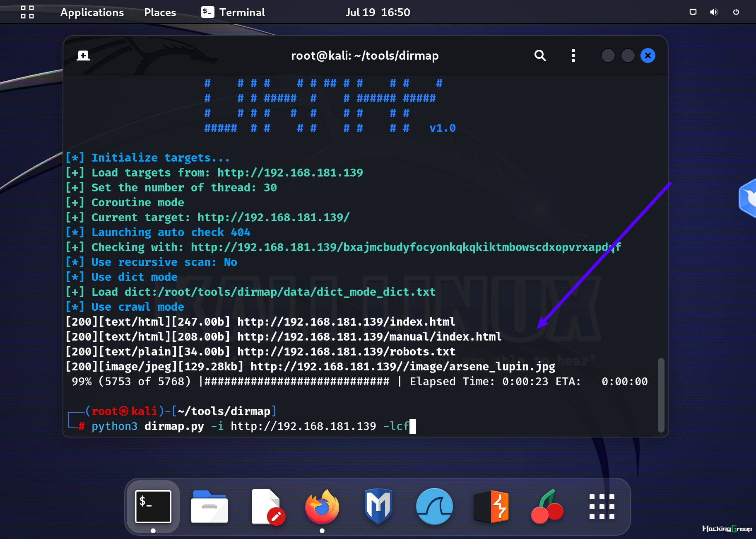Click the arsene_lupin.jpg result URL
Image resolution: width=756 pixels, height=539 pixels.
pyautogui.click(x=403, y=367)
